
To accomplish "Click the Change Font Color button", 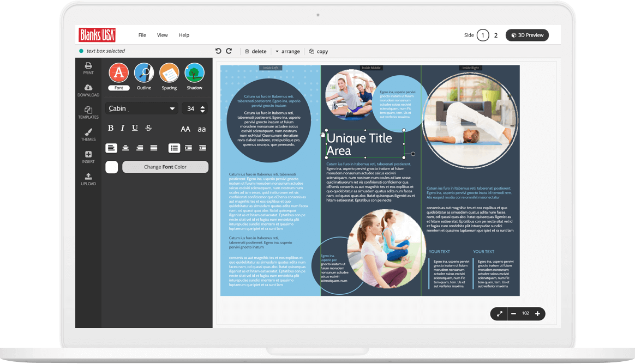I will click(165, 167).
